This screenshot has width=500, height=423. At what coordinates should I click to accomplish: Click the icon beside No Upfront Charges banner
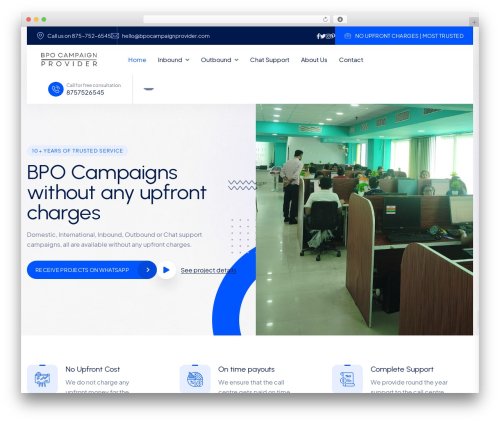coord(347,36)
